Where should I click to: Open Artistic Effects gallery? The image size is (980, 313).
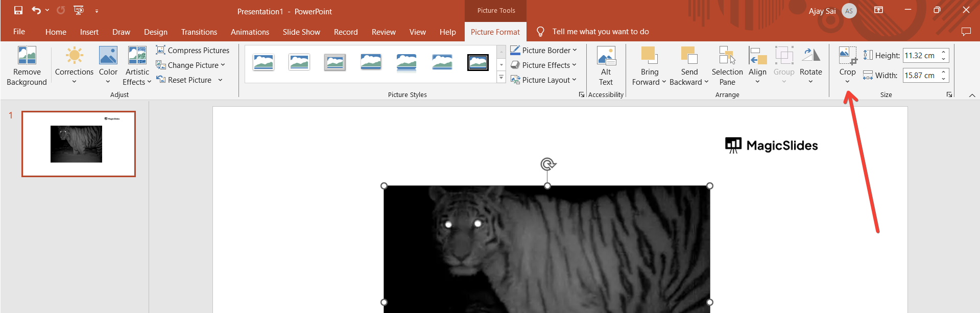pos(137,66)
